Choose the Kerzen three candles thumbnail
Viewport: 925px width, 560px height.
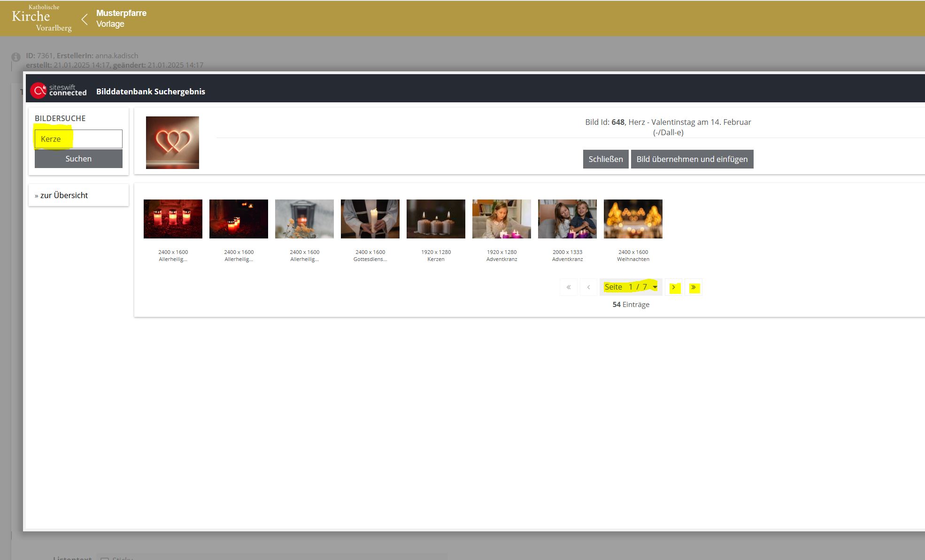(436, 219)
